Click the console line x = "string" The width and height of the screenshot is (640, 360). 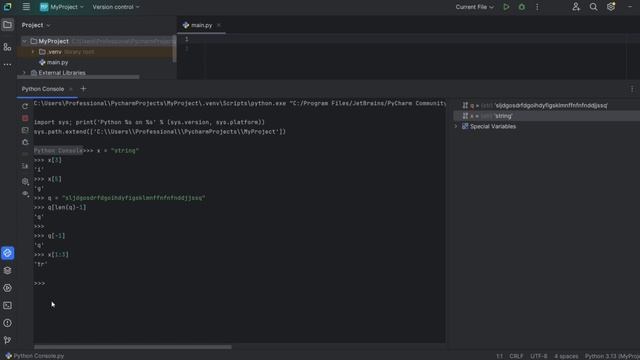pyautogui.click(x=118, y=151)
